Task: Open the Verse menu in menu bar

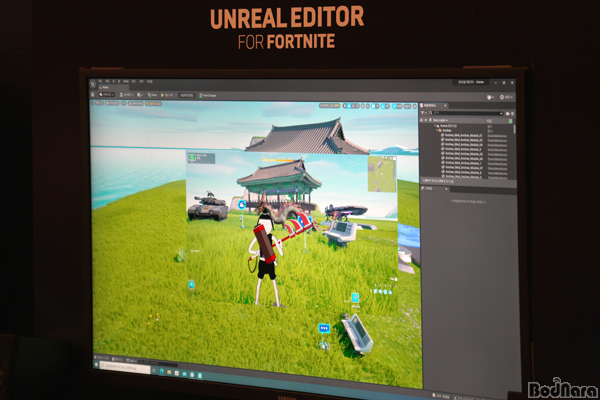Action: [126, 82]
